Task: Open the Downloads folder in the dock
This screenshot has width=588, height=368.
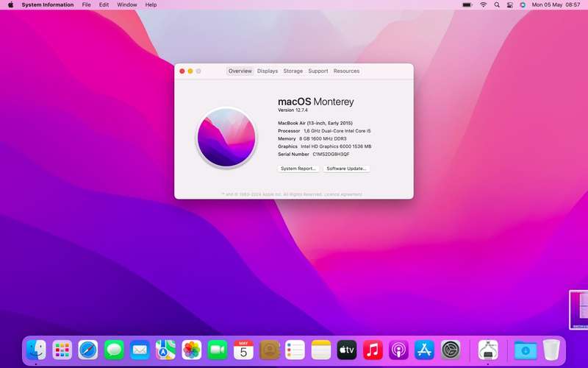Action: [x=526, y=350]
